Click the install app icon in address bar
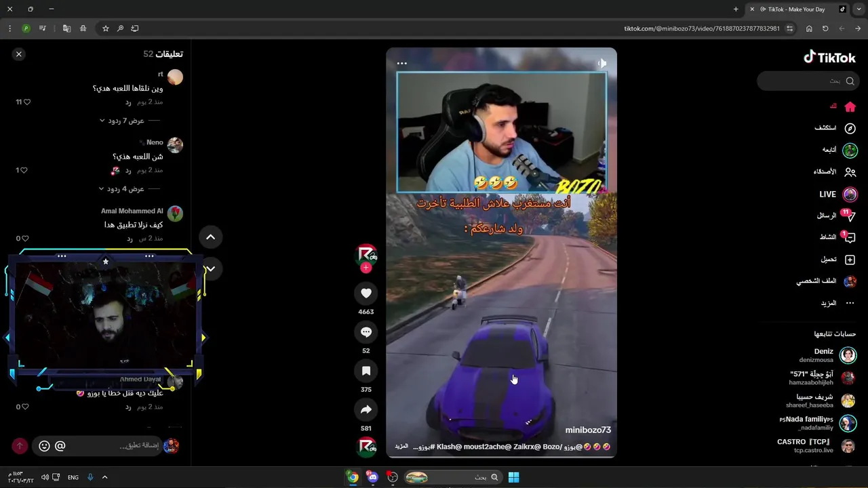Image resolution: width=868 pixels, height=488 pixels. 134,28
